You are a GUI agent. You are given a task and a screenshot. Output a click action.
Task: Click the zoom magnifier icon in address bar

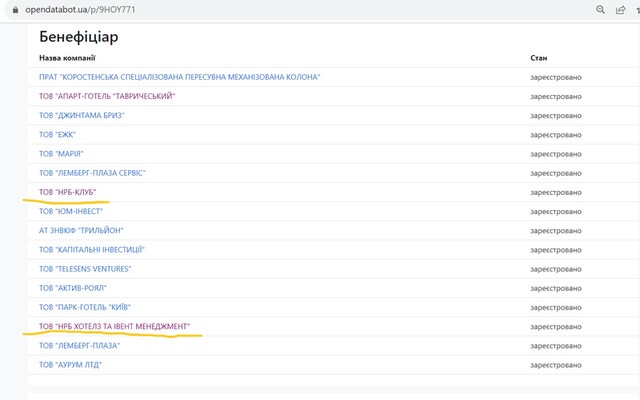pyautogui.click(x=601, y=9)
